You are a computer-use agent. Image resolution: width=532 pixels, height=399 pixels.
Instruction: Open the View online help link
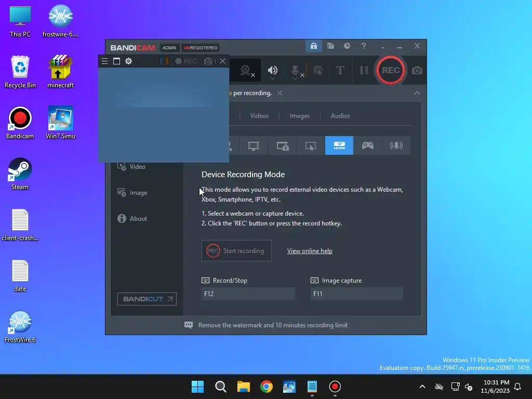310,251
